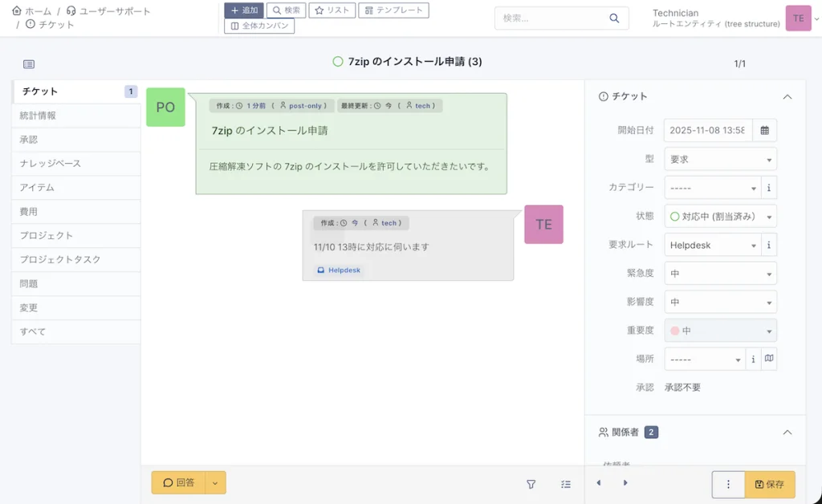Click the 追加 button
Screen dimensions: 822x504
[244, 10]
